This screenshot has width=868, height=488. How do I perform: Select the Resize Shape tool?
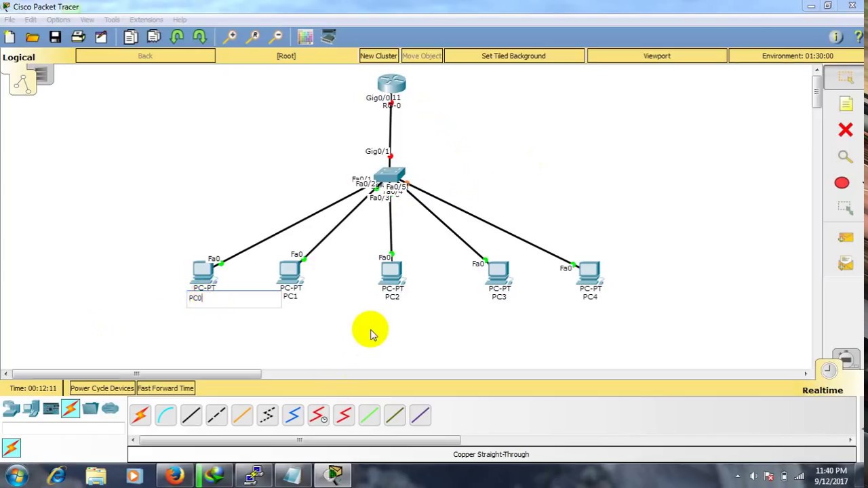pos(845,209)
